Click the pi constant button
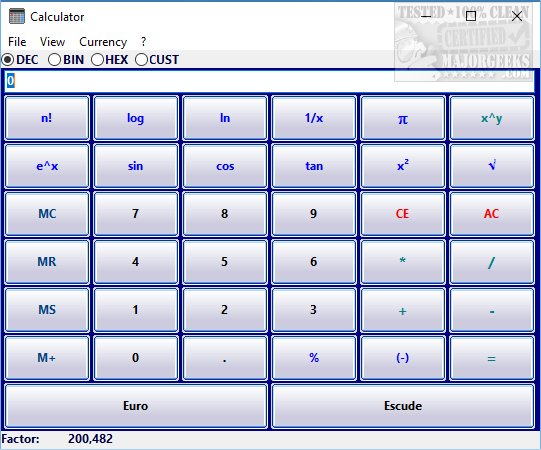Screen dimensions: 541x450 [x=403, y=118]
